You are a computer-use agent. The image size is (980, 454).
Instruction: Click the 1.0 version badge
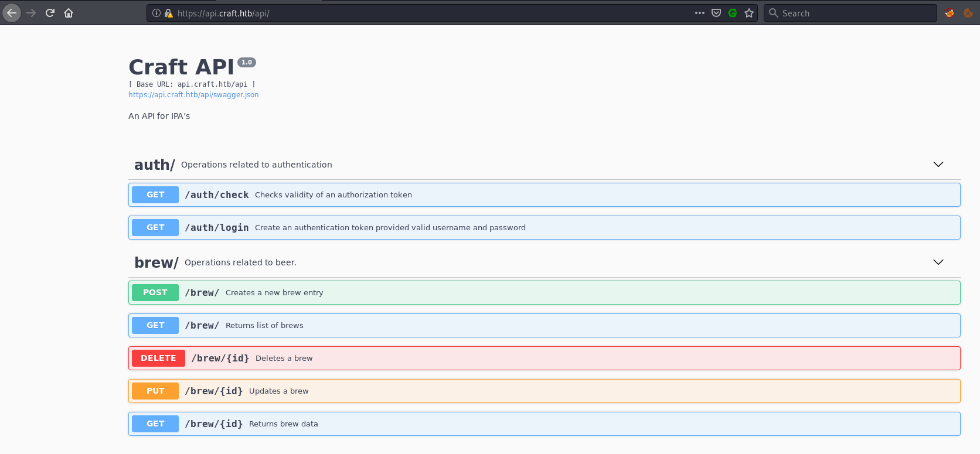(x=247, y=62)
